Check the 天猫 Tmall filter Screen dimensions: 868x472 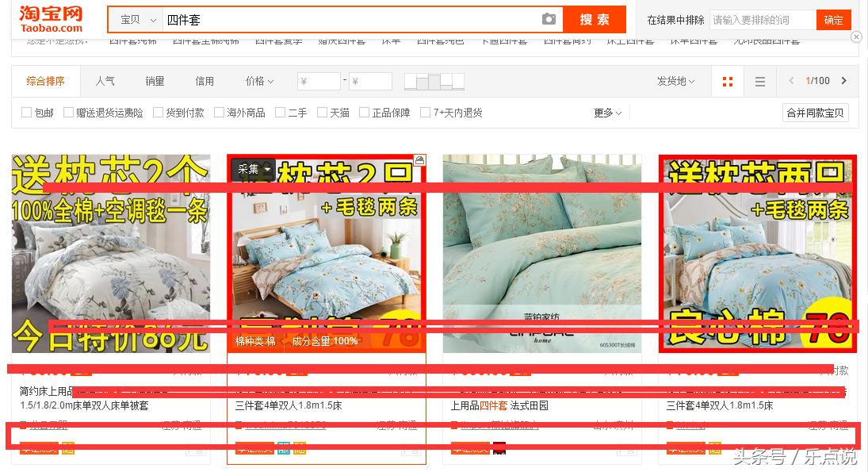point(323,113)
